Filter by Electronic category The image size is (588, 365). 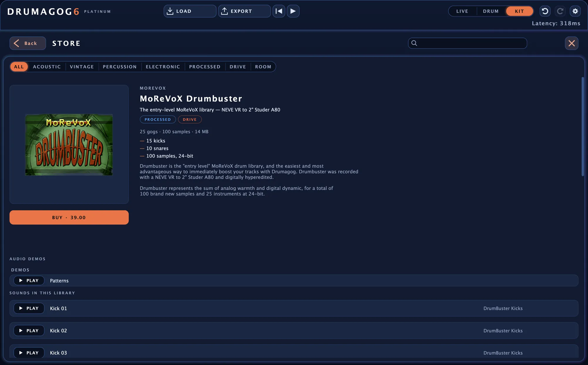coord(163,67)
